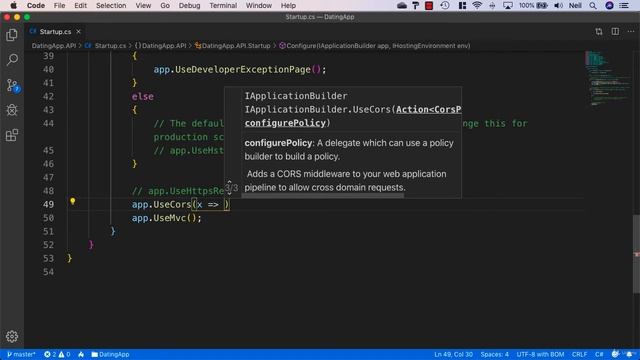Open changes compare icon in editor toolbar
The height and width of the screenshot is (360, 640).
(598, 31)
